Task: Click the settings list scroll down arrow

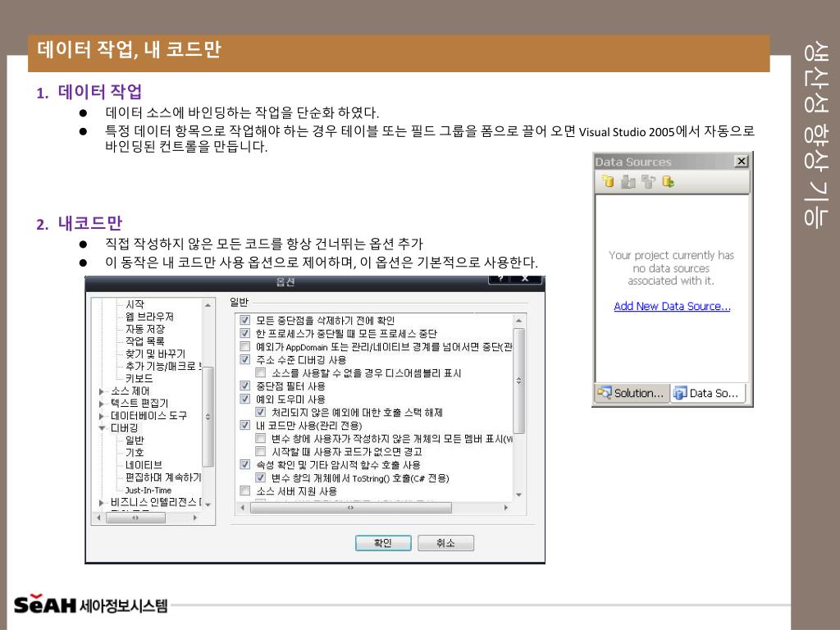Action: [518, 495]
